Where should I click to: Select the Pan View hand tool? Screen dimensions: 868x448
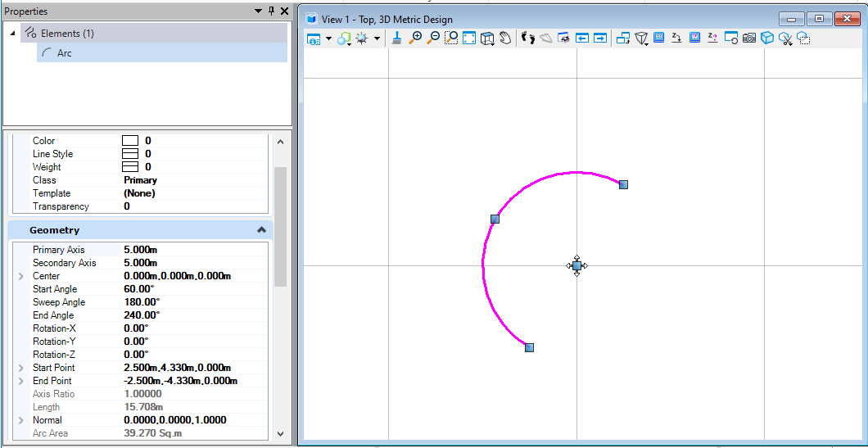(505, 38)
